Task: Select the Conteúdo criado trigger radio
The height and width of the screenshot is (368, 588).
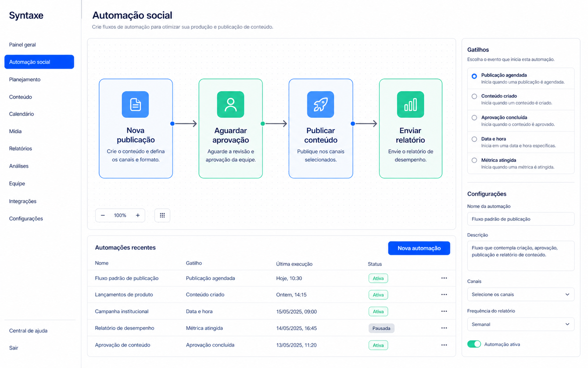Action: click(474, 96)
